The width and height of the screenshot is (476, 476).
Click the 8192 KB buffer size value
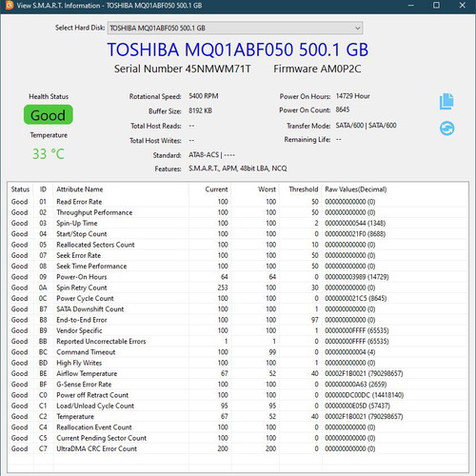coord(200,110)
